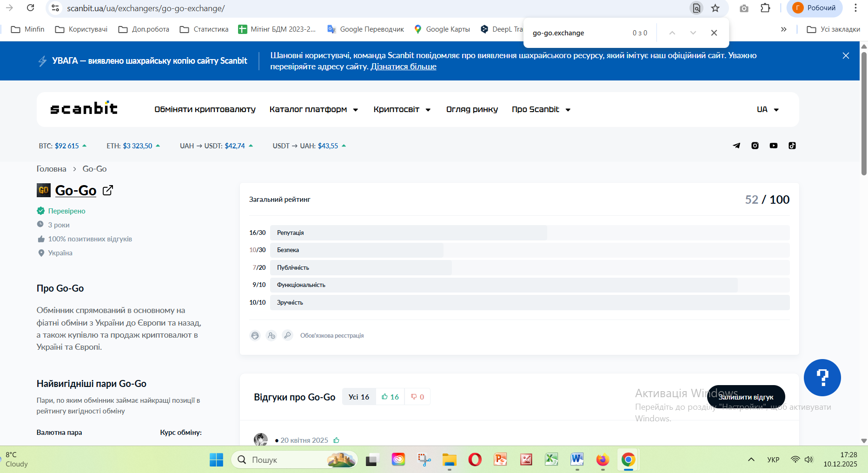
Task: Click the ETH price $3 323,50
Action: [x=138, y=146]
